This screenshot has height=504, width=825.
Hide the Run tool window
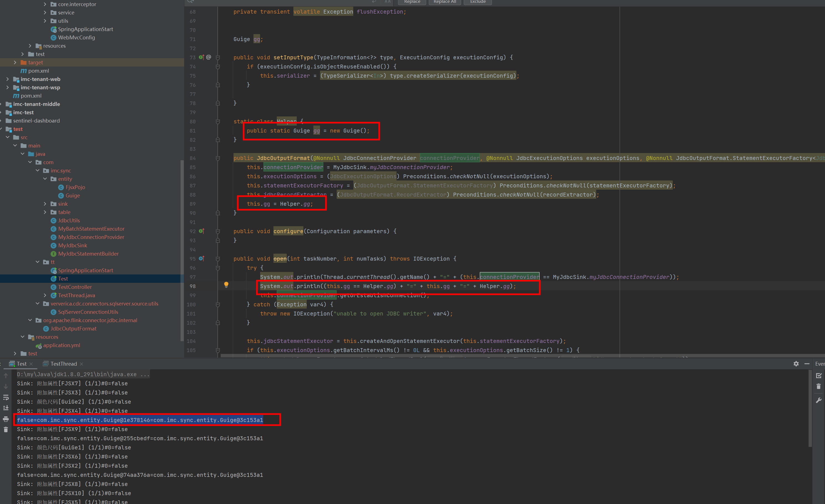(807, 364)
